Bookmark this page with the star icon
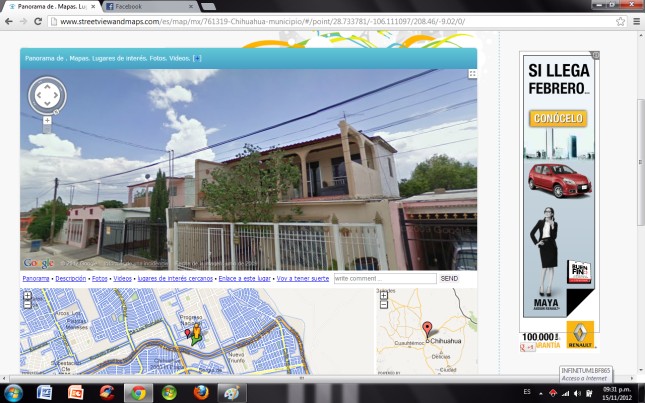Screen dimensions: 645x403 tap(620, 21)
